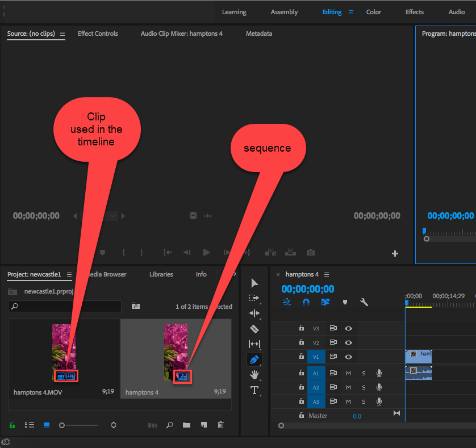Adjust the Program monitor zoom scroll handle
This screenshot has height=448, width=476.
[427, 239]
